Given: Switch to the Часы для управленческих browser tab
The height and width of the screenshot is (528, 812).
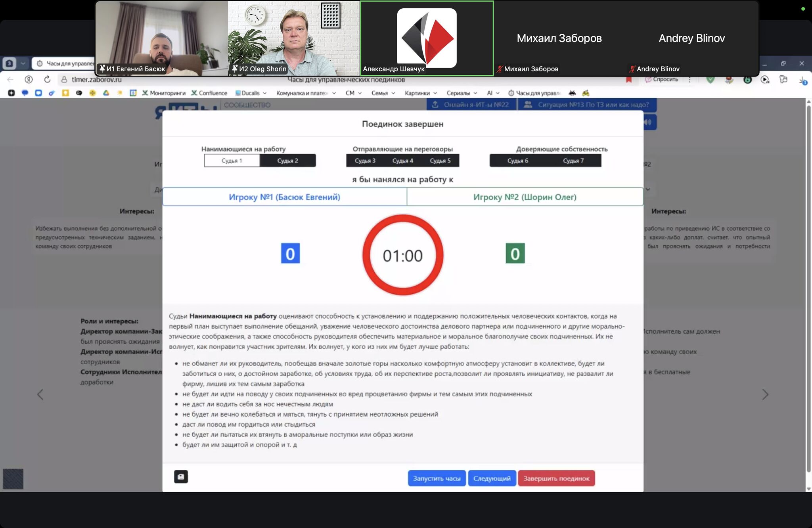Looking at the screenshot, I should [63, 63].
